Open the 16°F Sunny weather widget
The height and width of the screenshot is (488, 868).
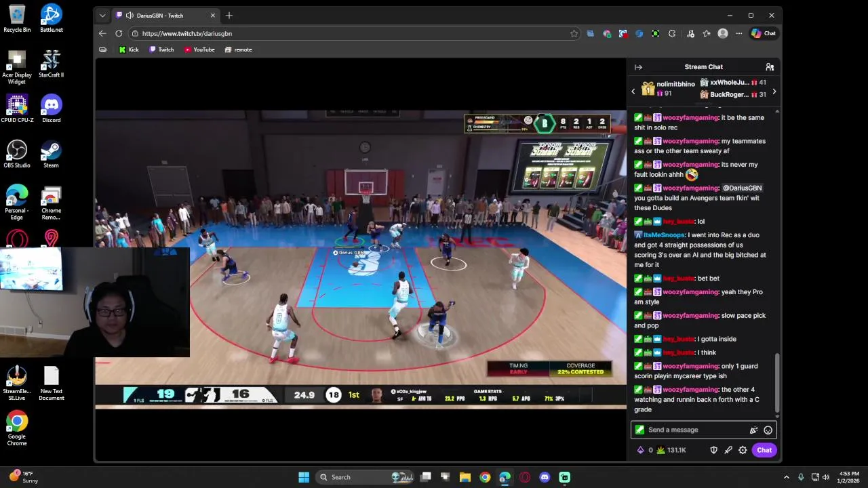tap(25, 477)
